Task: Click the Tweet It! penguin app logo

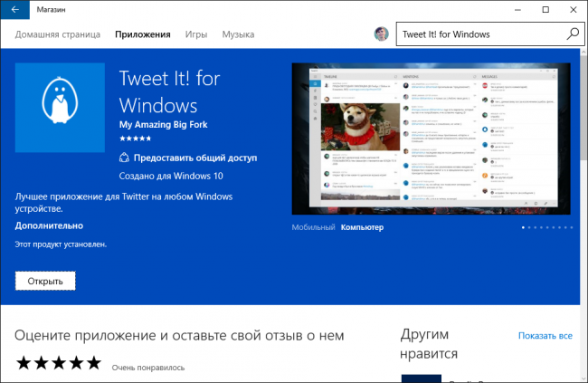Action: tap(60, 108)
